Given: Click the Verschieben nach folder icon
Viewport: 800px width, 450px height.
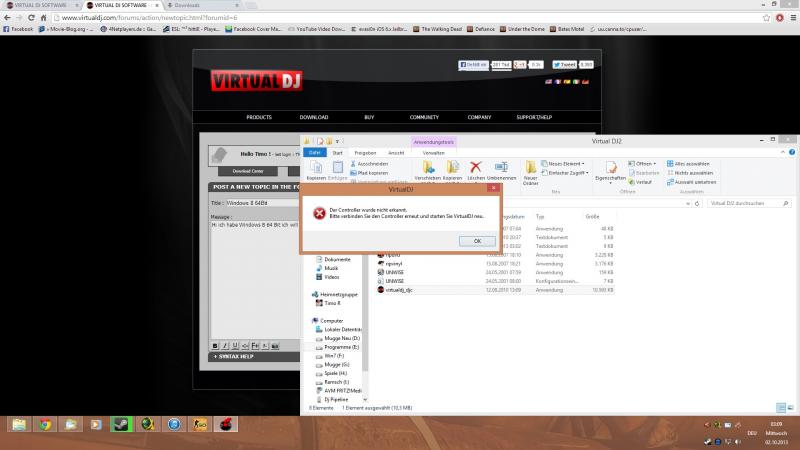Looking at the screenshot, I should tap(428, 170).
